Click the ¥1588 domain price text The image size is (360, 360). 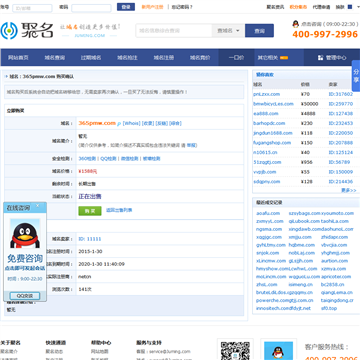click(88, 172)
